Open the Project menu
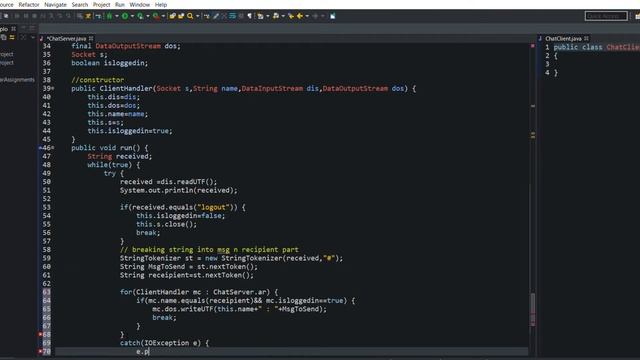Screen dimensions: 640x360 click(101, 4)
